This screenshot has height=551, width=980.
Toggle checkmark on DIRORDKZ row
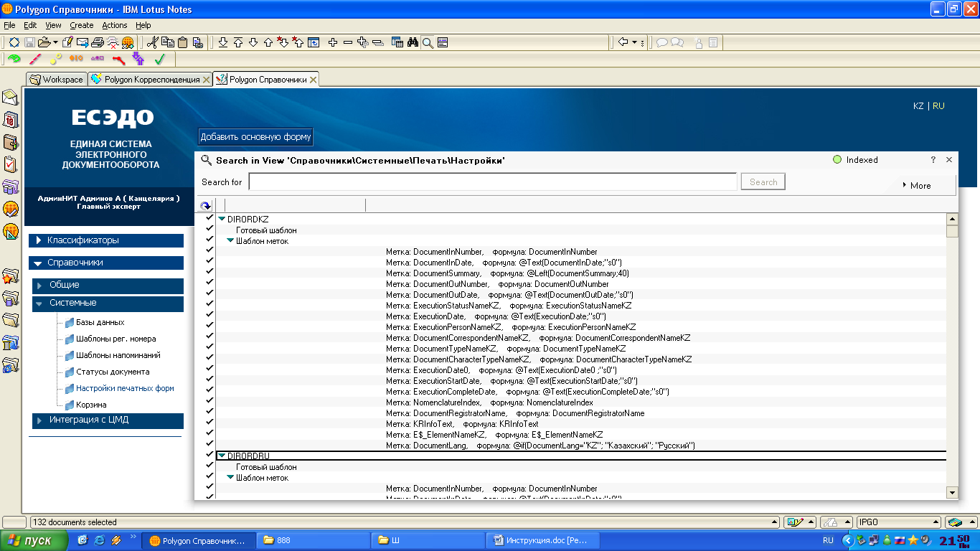point(209,218)
